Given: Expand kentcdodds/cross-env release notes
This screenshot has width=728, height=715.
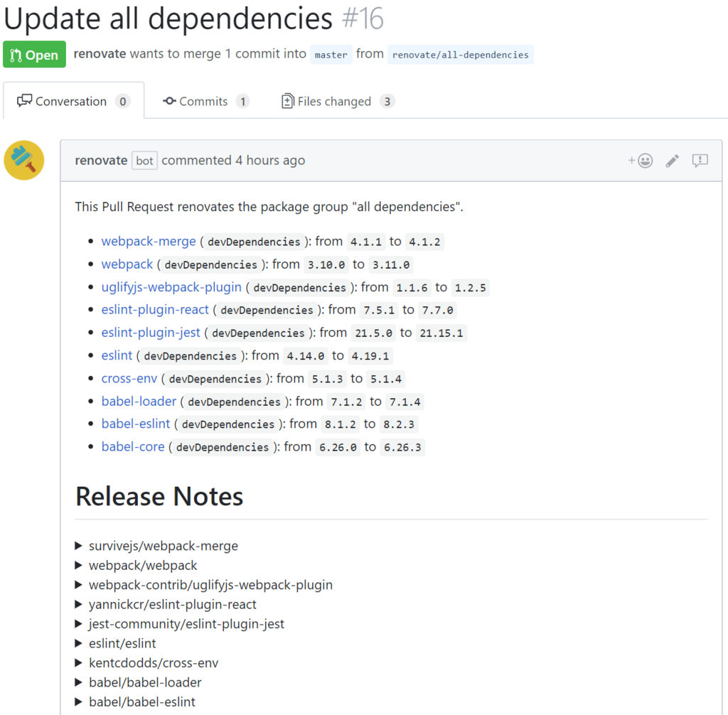Looking at the screenshot, I should (146, 662).
